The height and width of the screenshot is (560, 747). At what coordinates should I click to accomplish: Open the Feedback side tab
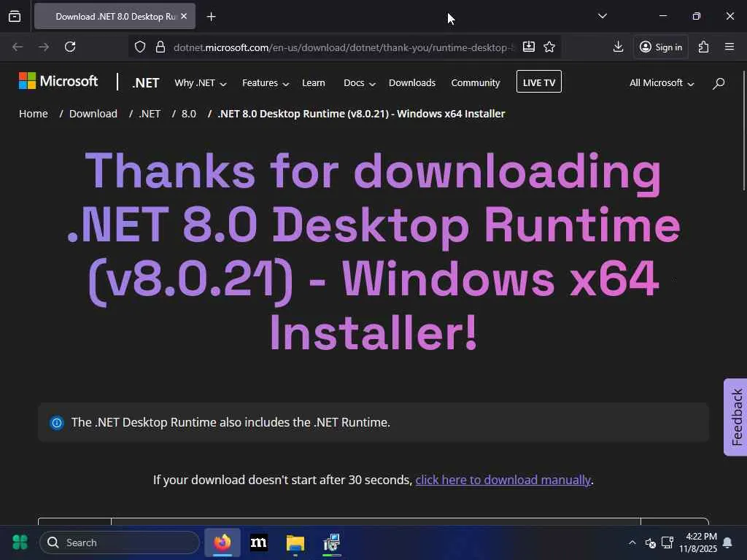[736, 417]
